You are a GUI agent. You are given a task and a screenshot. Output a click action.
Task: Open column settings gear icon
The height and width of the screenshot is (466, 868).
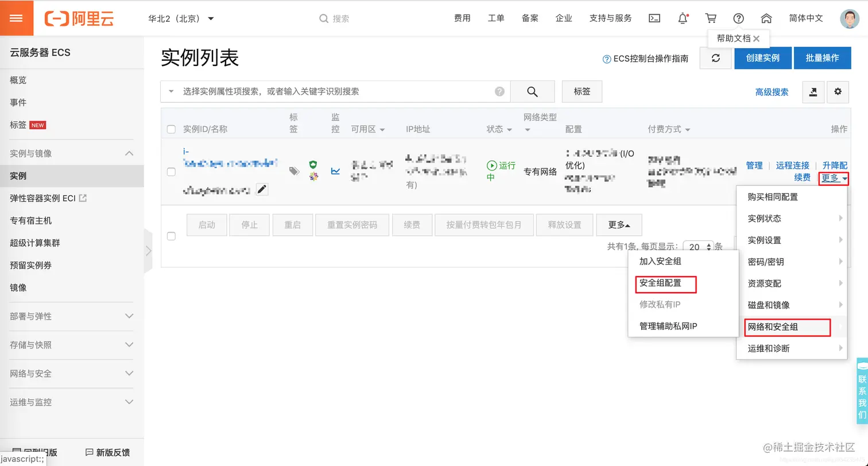click(x=838, y=91)
